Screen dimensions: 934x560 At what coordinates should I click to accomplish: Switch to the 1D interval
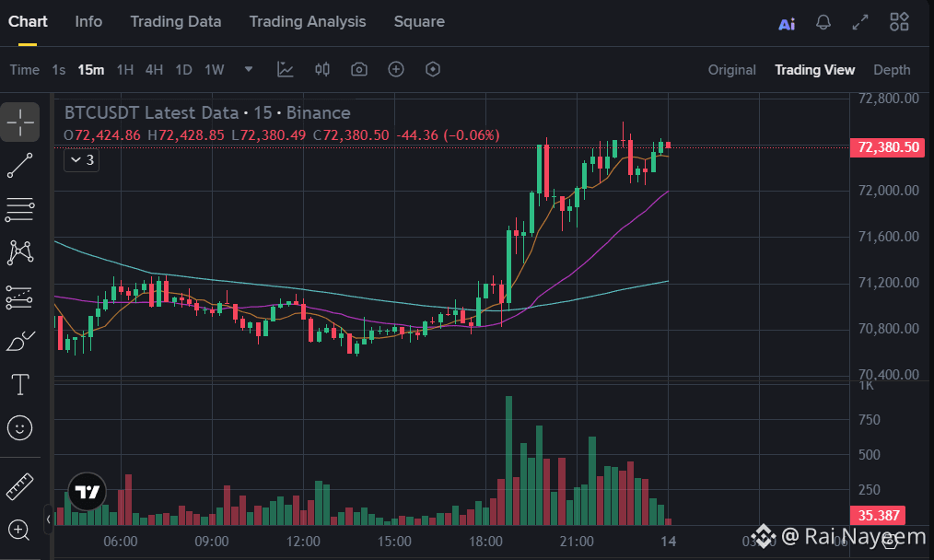[x=183, y=70]
